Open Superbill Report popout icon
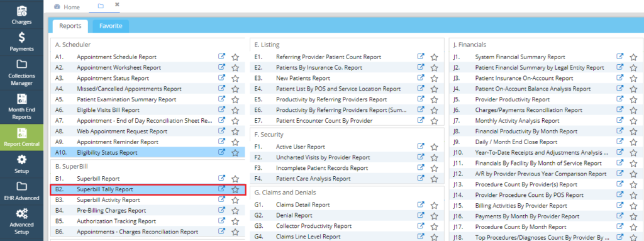 221,179
